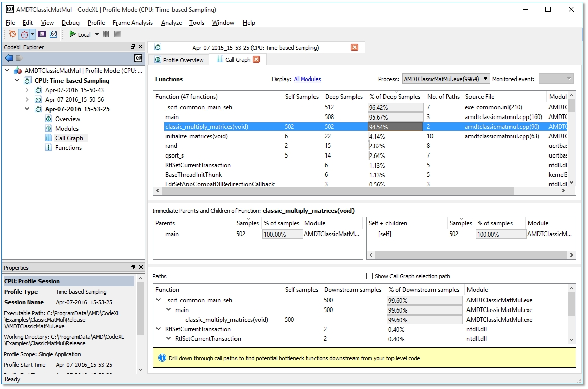
Task: Click the Functions table horizontal scrollbar
Action: point(337,191)
